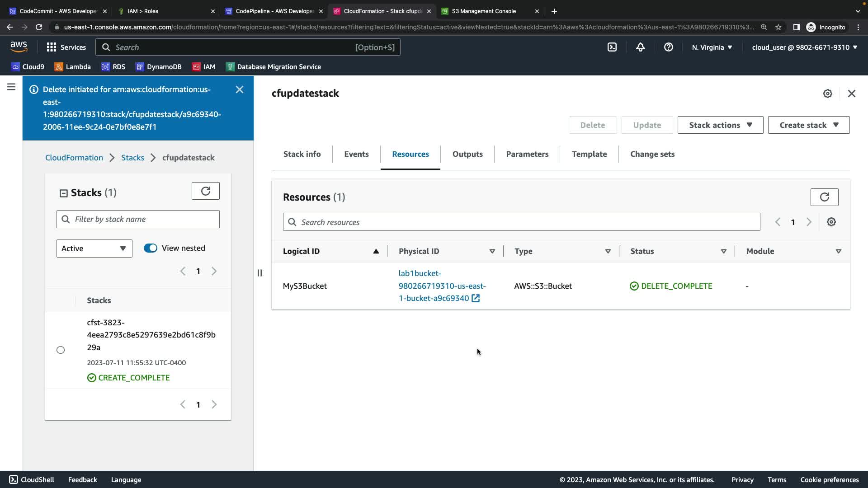Screen dimensions: 868x488
Task: Open the hamburger navigation menu
Action: (11, 87)
